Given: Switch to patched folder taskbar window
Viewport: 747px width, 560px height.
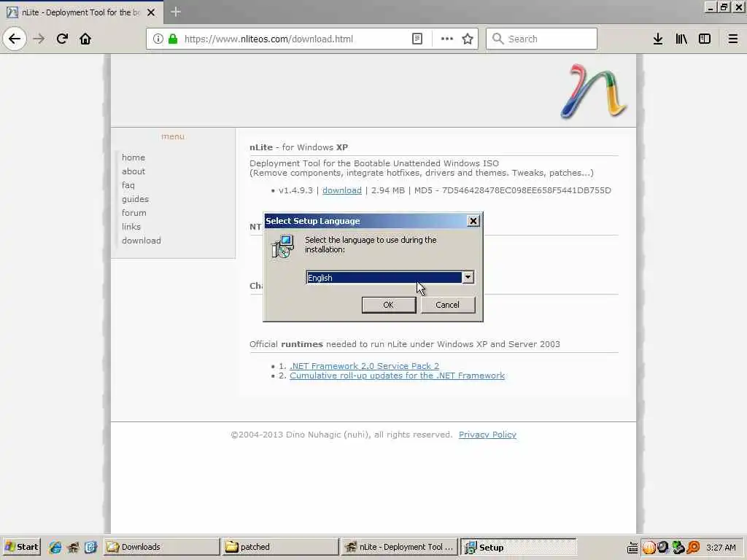Looking at the screenshot, I should pyautogui.click(x=280, y=547).
